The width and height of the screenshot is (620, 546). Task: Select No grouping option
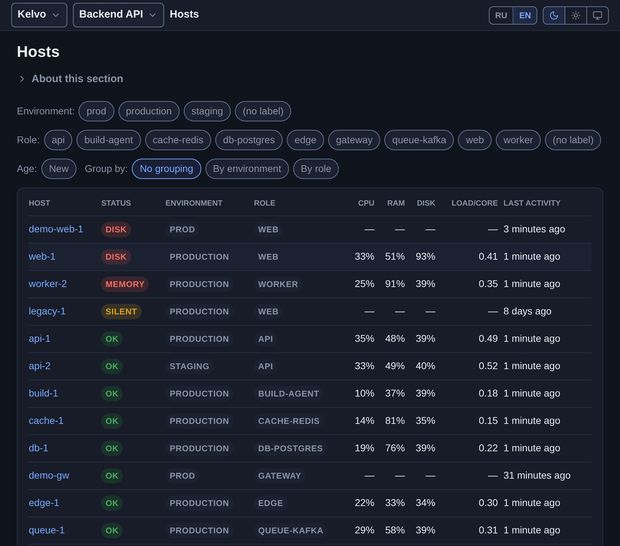click(x=166, y=169)
